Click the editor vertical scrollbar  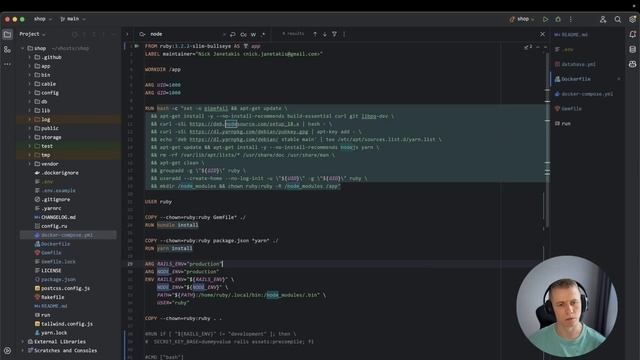tap(547, 139)
